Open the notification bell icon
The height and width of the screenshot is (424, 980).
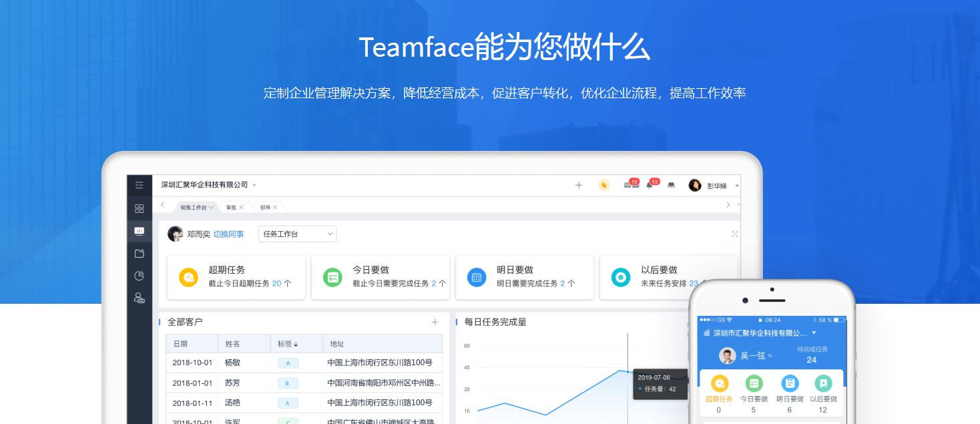coord(649,185)
